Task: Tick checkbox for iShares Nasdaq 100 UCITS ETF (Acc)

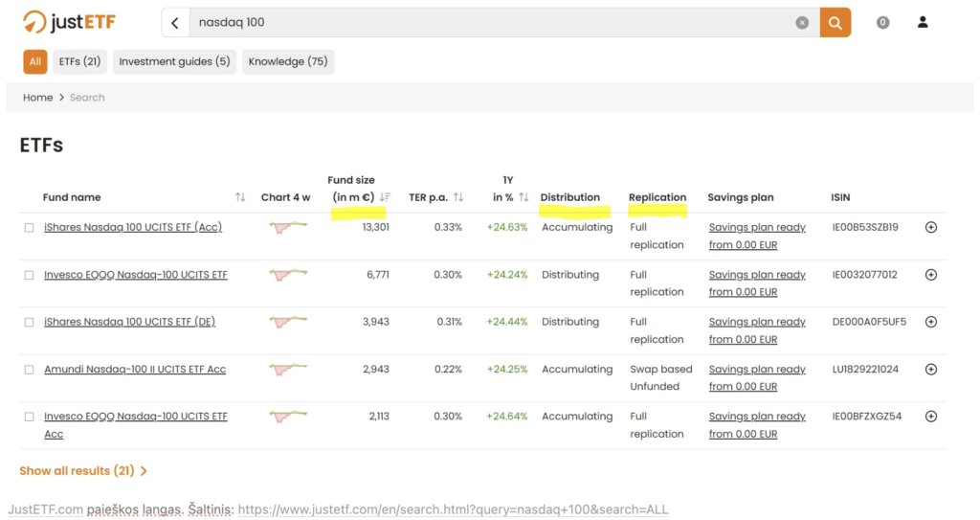Action: tap(30, 228)
